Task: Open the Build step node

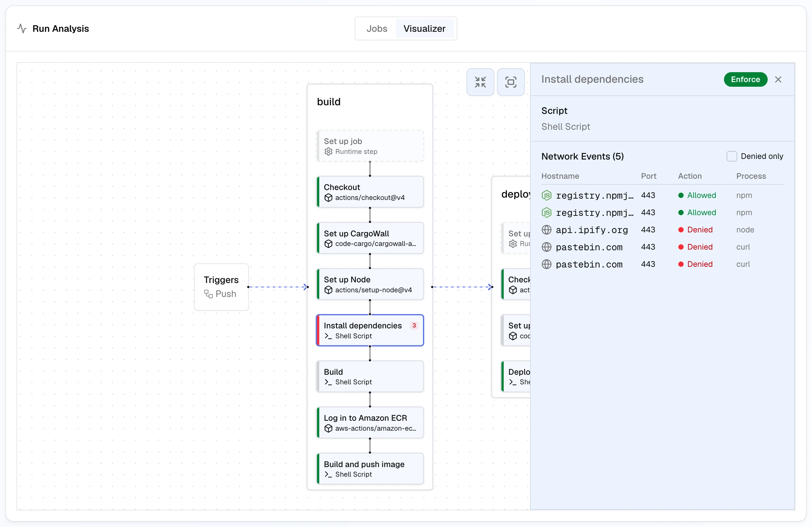Action: [x=370, y=376]
